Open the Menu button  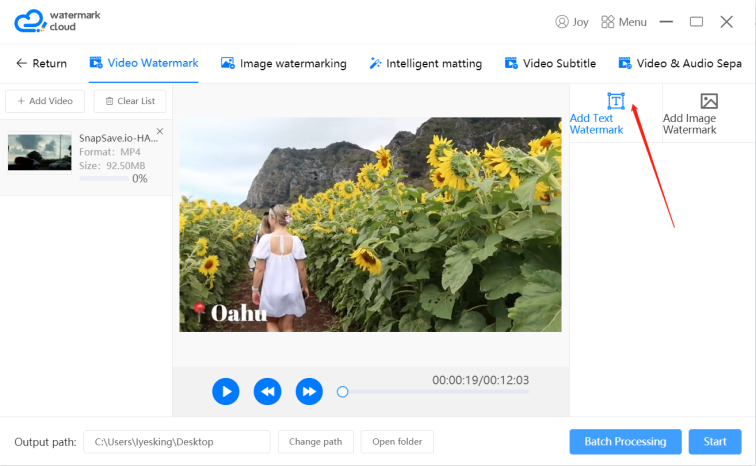[x=624, y=22]
